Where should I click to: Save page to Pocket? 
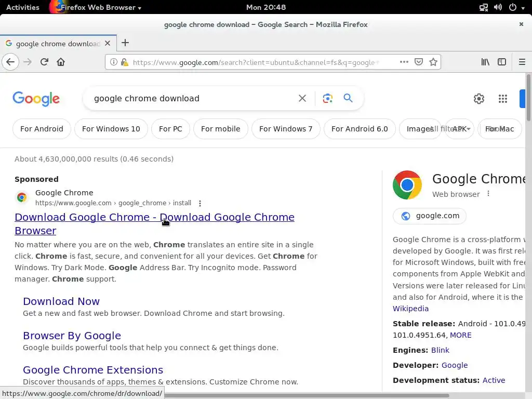[419, 62]
